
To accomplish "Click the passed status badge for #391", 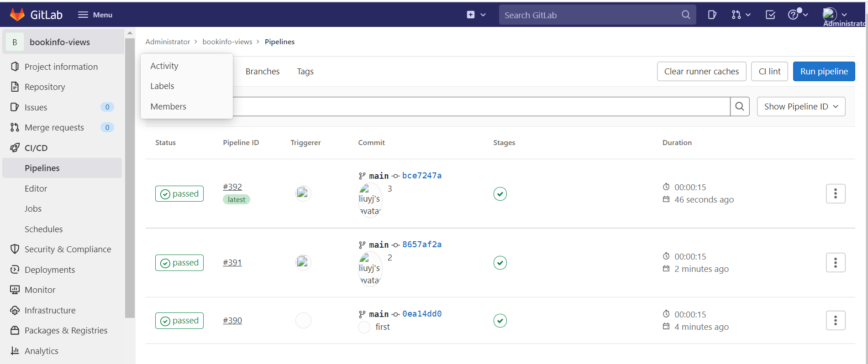I will pyautogui.click(x=179, y=263).
